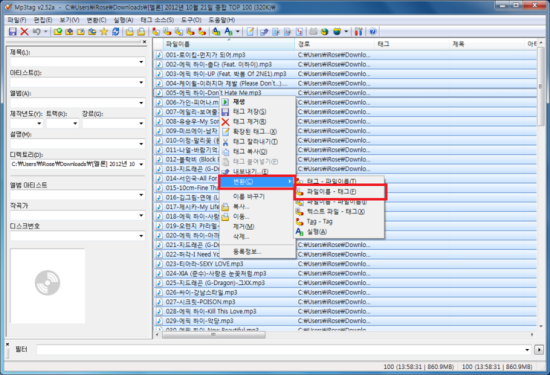
Task: Open the 변환(C) menu in menu bar
Action: pyautogui.click(x=96, y=20)
